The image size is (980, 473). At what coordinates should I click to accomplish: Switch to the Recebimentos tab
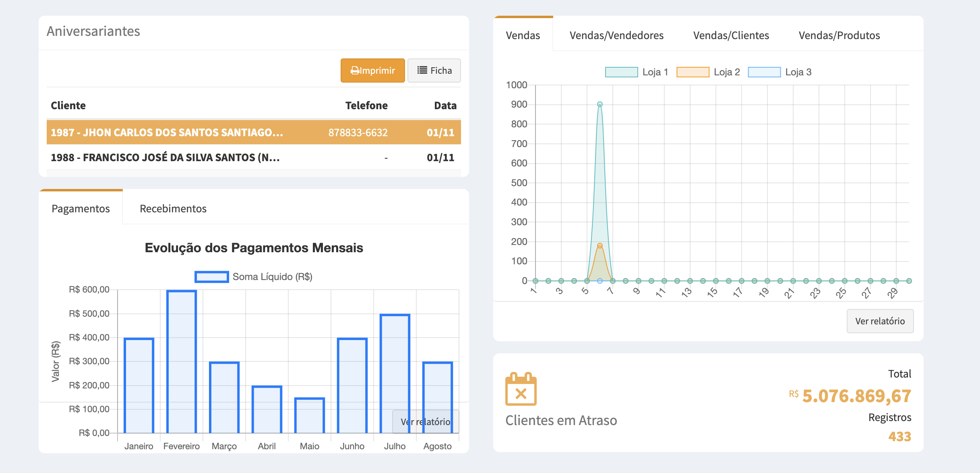173,209
